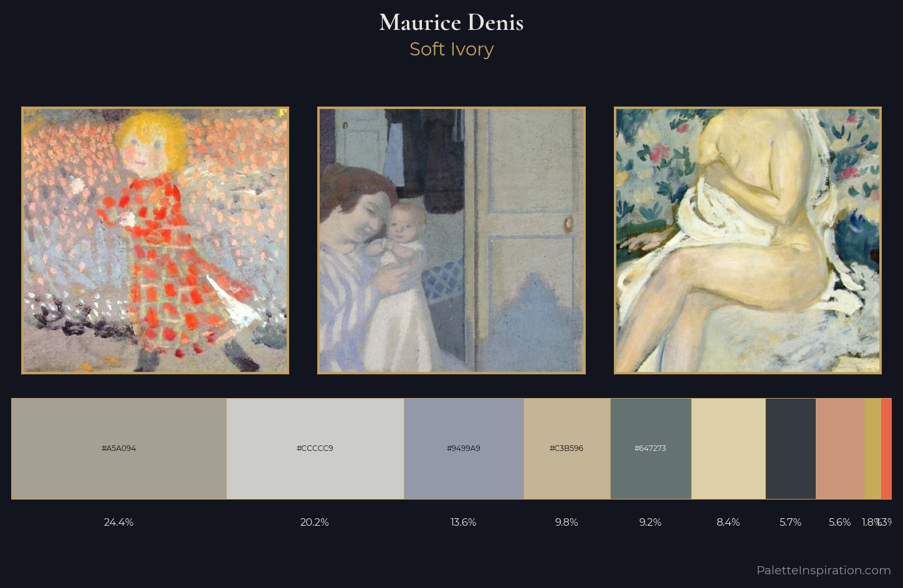
Task: Click the 5.6% percentage label
Action: coord(840,522)
